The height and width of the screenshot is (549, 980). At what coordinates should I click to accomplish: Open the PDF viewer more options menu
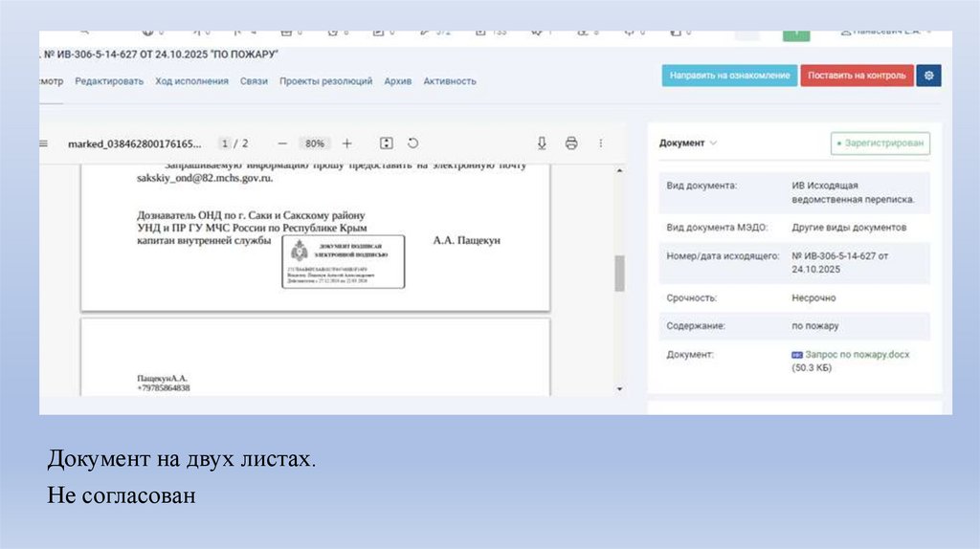[601, 143]
